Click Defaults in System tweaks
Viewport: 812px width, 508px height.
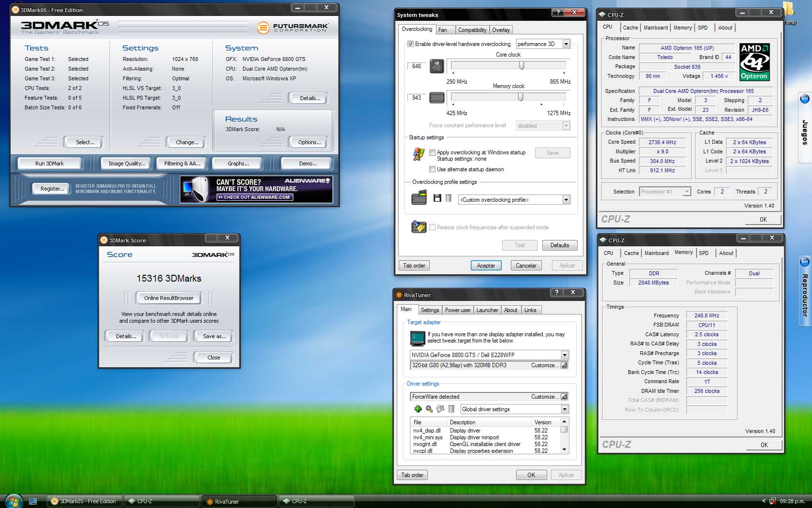[560, 245]
